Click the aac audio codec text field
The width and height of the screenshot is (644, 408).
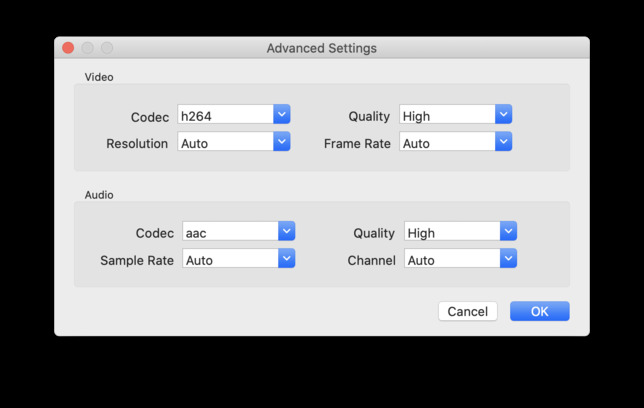click(230, 233)
